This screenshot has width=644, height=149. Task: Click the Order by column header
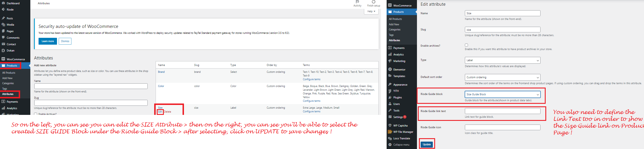pos(272,65)
